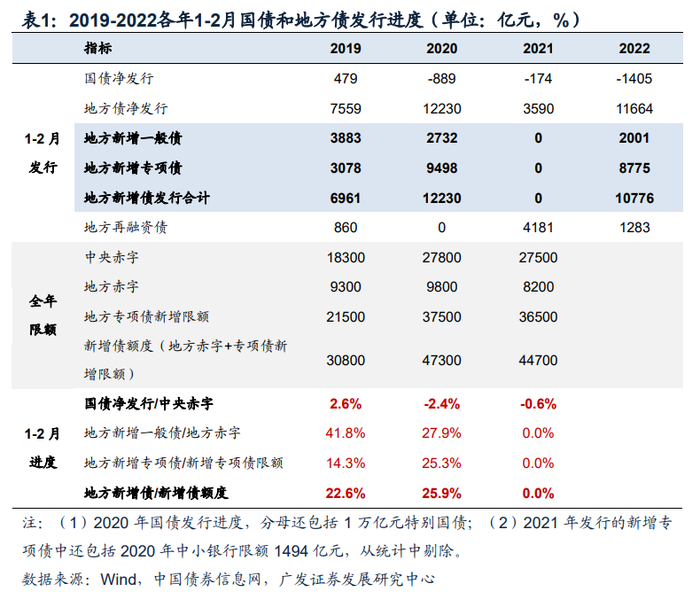Image resolution: width=700 pixels, height=600 pixels.
Task: Select the 地方新增专项债 row label
Action: coord(133,168)
